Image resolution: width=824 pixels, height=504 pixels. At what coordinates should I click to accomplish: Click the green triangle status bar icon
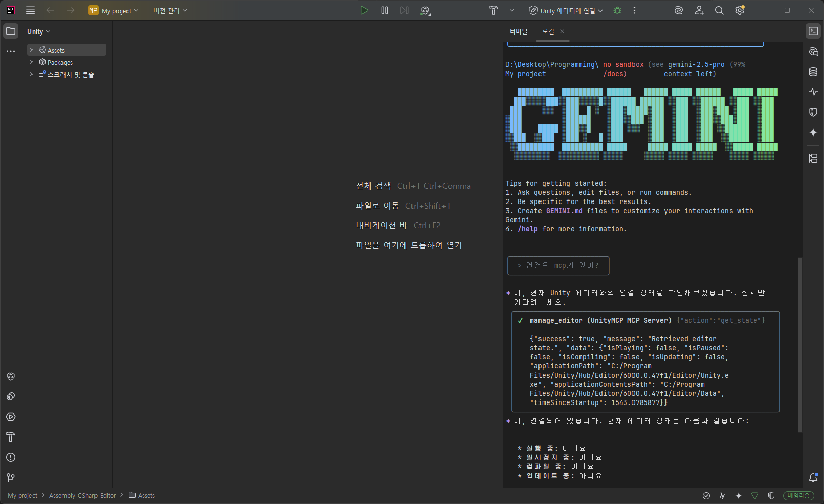(x=755, y=496)
